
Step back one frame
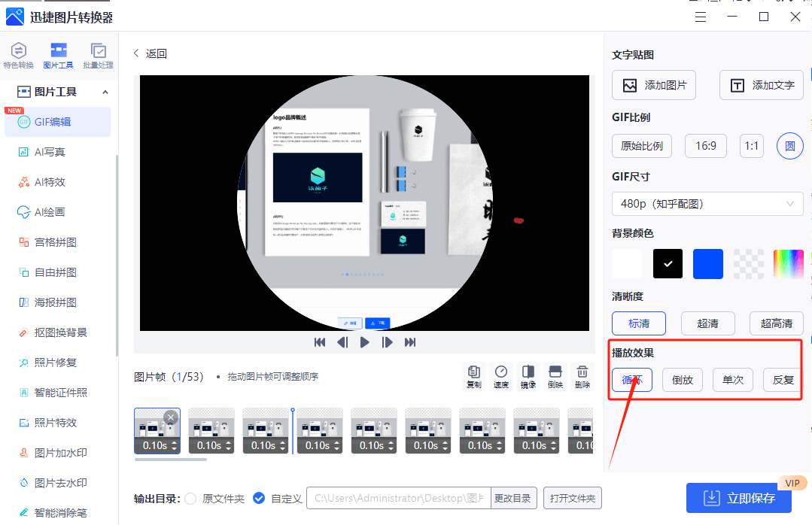342,342
